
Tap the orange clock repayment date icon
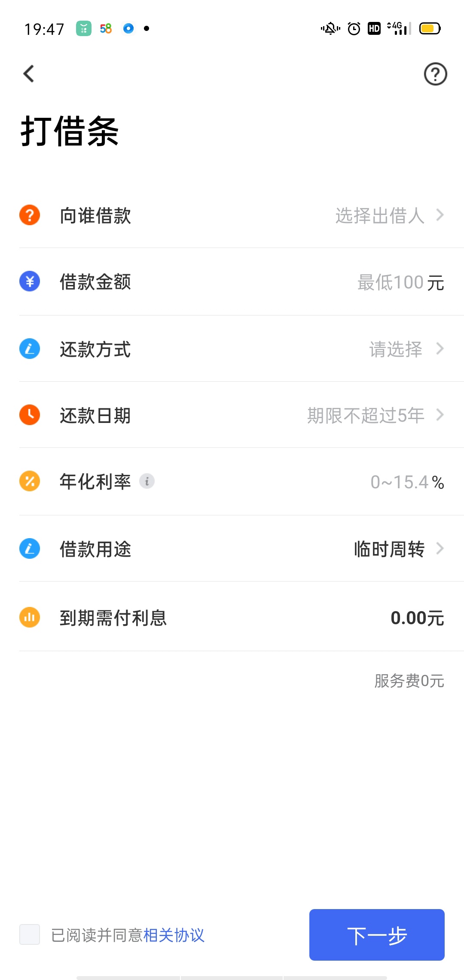(x=30, y=415)
